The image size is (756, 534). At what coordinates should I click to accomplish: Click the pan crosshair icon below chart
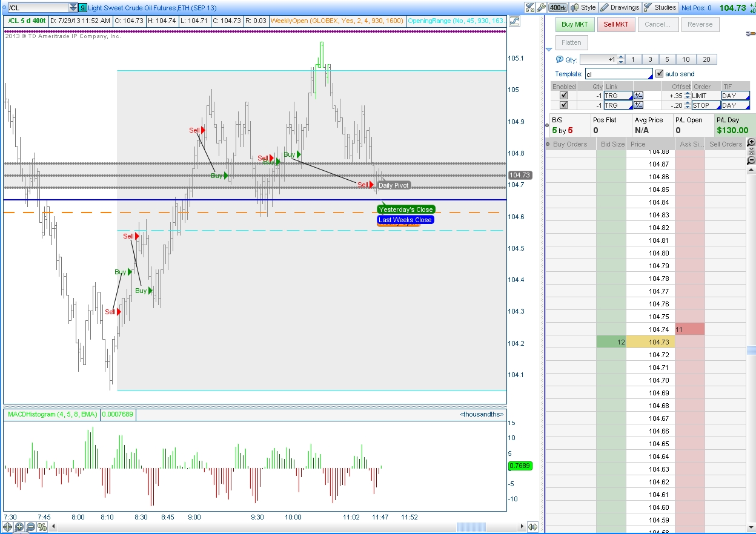(x=8, y=527)
